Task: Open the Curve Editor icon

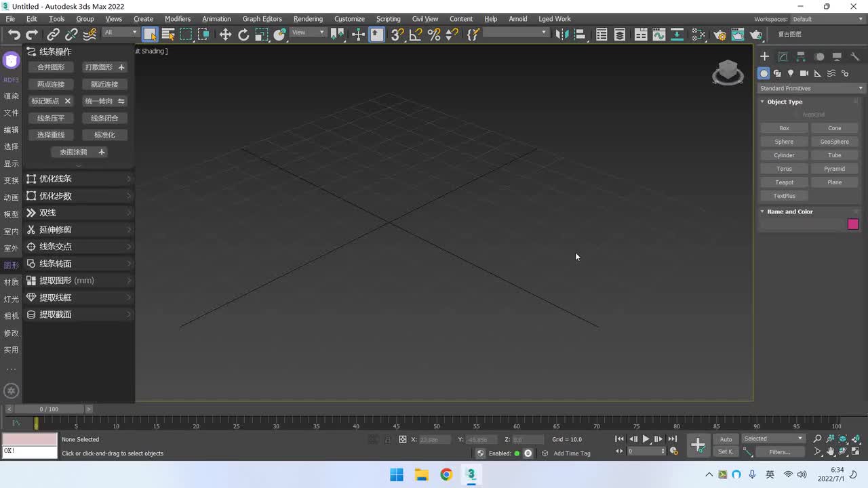Action: pos(658,35)
